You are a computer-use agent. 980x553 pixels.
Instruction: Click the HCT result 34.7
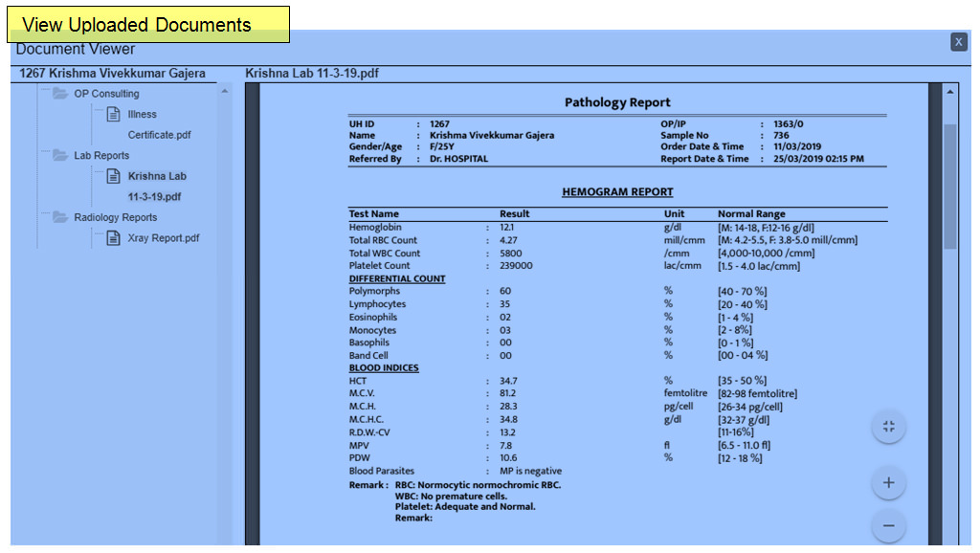508,381
